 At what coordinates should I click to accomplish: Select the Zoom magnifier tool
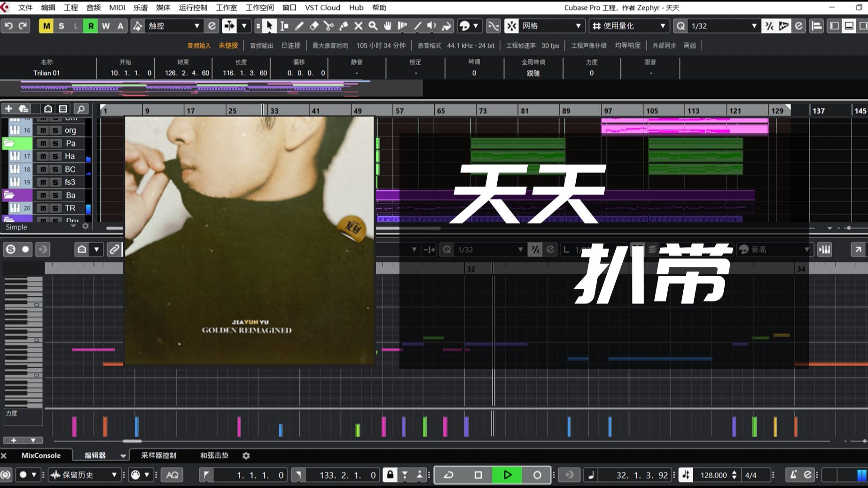[373, 26]
